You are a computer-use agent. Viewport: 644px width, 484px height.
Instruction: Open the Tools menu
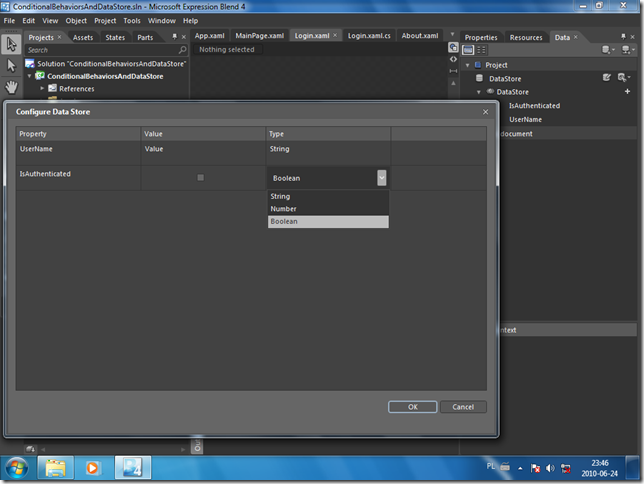[132, 20]
